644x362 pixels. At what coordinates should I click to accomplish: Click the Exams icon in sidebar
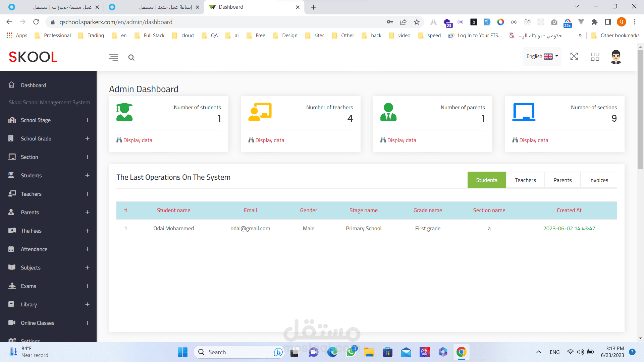point(12,286)
